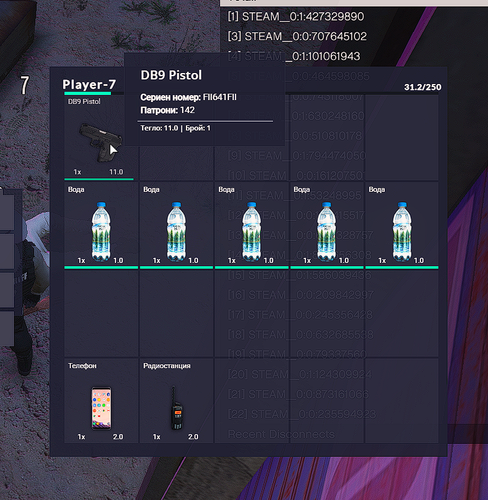This screenshot has height=500, width=488.
Task: Pick the second Вода water bottle
Action: (x=176, y=231)
